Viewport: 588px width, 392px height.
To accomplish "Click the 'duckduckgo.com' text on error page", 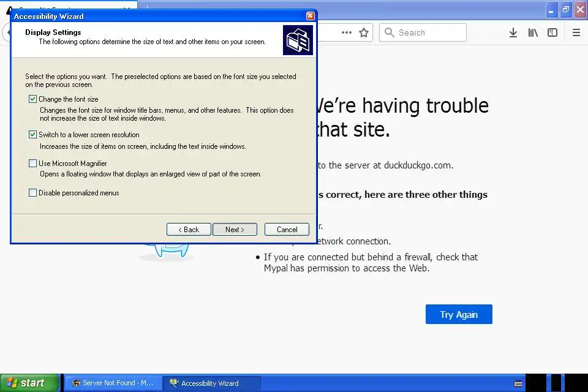I will pyautogui.click(x=418, y=165).
